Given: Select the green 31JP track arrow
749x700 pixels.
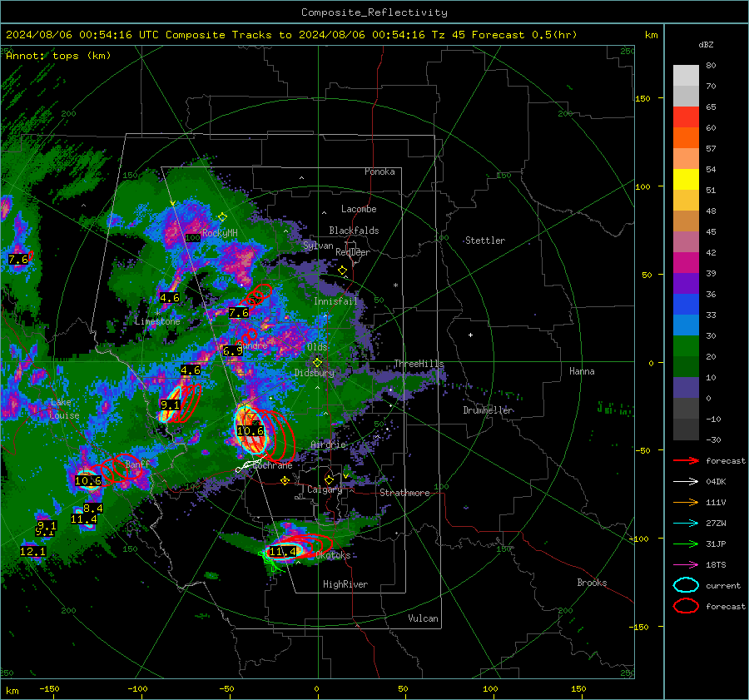Looking at the screenshot, I should tap(686, 544).
